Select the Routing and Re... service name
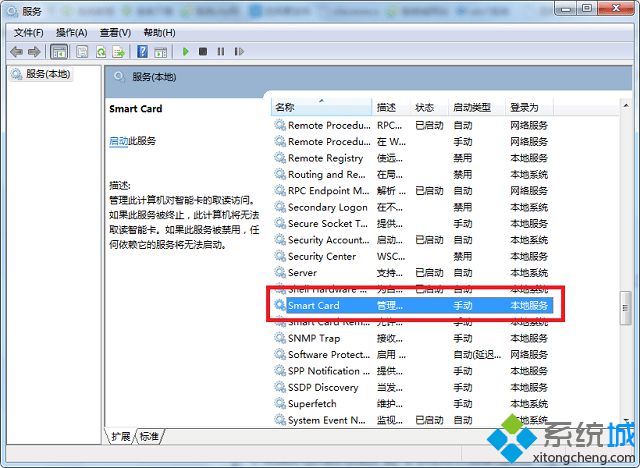640x468 pixels. point(327,174)
